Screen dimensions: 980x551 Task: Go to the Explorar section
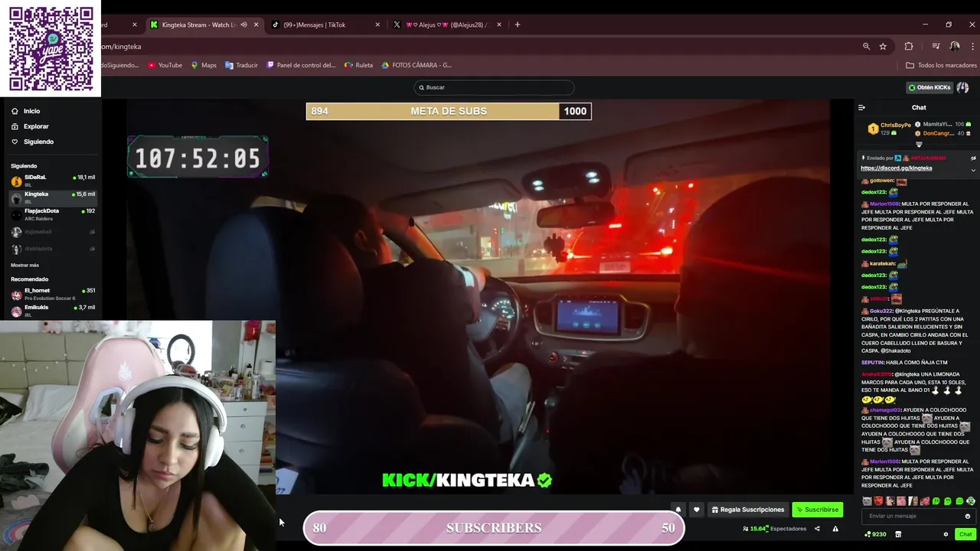coord(29,126)
